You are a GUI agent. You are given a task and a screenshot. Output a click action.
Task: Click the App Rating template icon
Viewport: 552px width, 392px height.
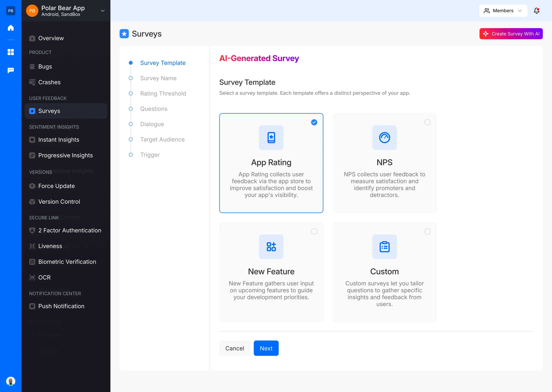(x=271, y=138)
